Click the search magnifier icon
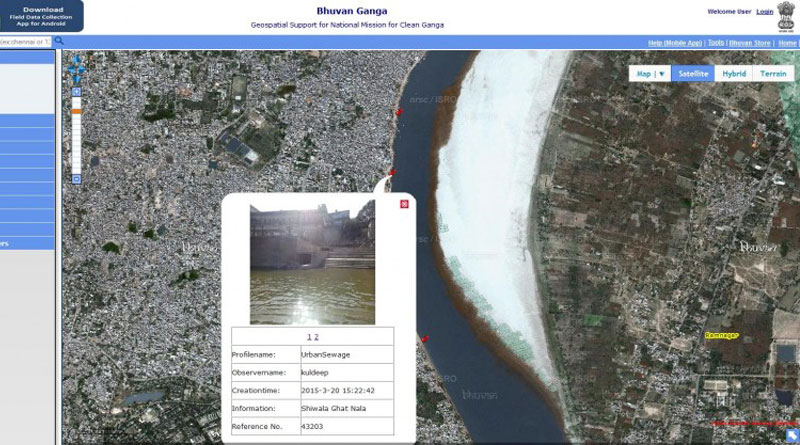Image resolution: width=800 pixels, height=445 pixels. [59, 41]
